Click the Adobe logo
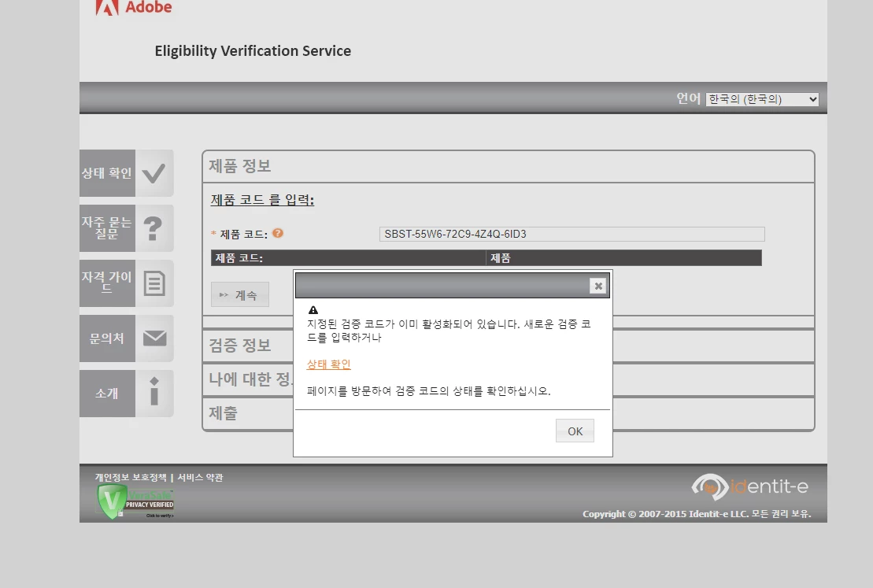This screenshot has width=873, height=588. 134,8
